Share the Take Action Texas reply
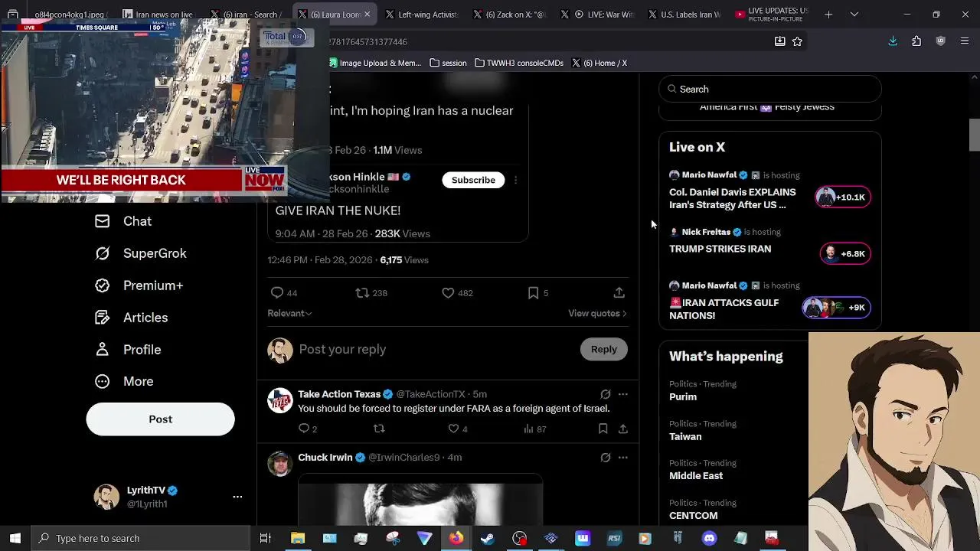Viewport: 980px width, 551px height. pos(622,429)
